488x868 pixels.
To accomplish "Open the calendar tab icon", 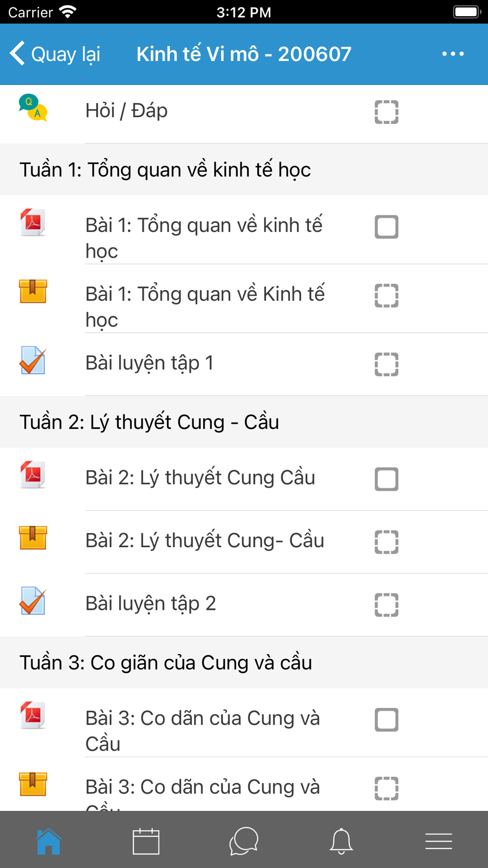I will [146, 841].
